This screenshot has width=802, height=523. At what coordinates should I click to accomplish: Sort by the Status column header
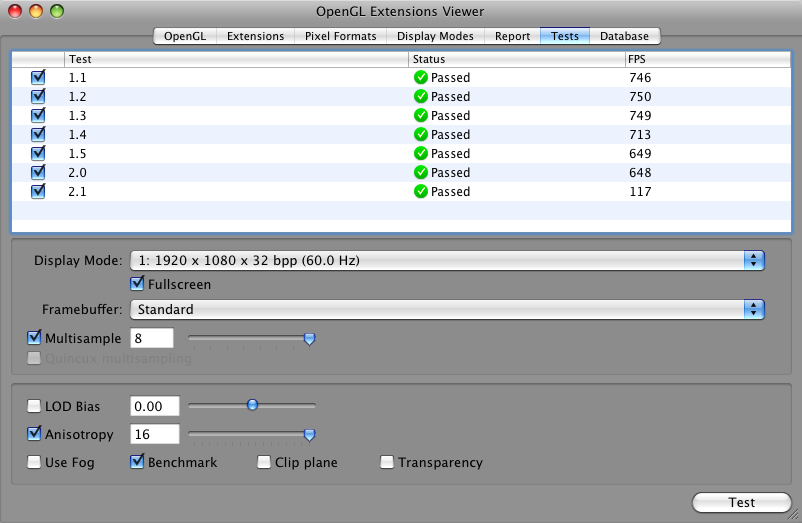point(517,59)
